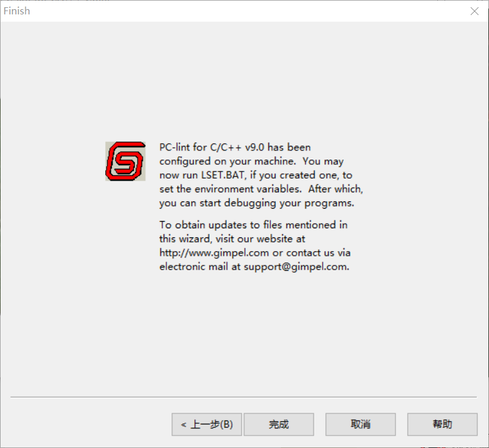
Task: Click the 'Finish' window title
Action: 17,11
